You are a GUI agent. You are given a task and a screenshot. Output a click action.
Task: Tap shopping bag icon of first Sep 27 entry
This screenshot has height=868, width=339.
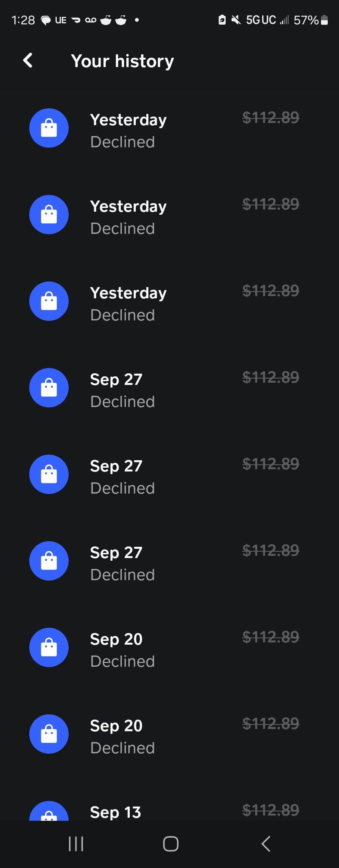49,388
